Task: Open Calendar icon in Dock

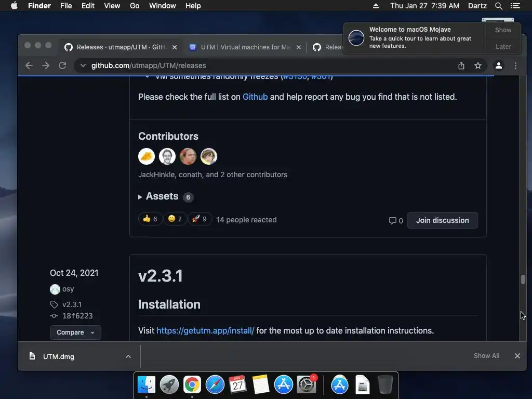Action: tap(237, 385)
